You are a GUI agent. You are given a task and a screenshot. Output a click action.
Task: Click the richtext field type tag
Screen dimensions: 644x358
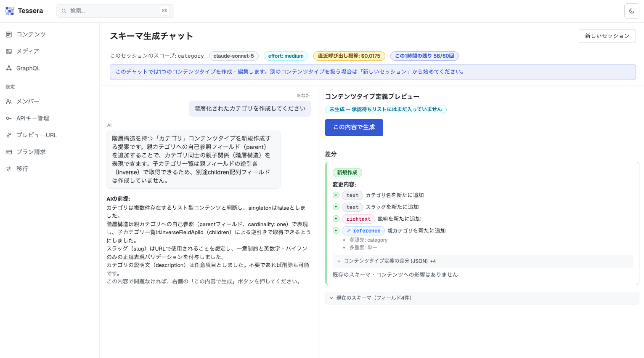coord(358,219)
